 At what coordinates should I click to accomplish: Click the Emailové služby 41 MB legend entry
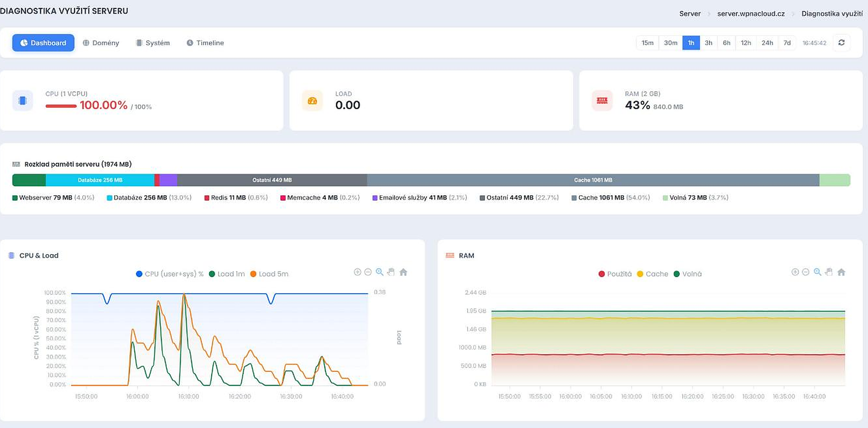(x=420, y=198)
